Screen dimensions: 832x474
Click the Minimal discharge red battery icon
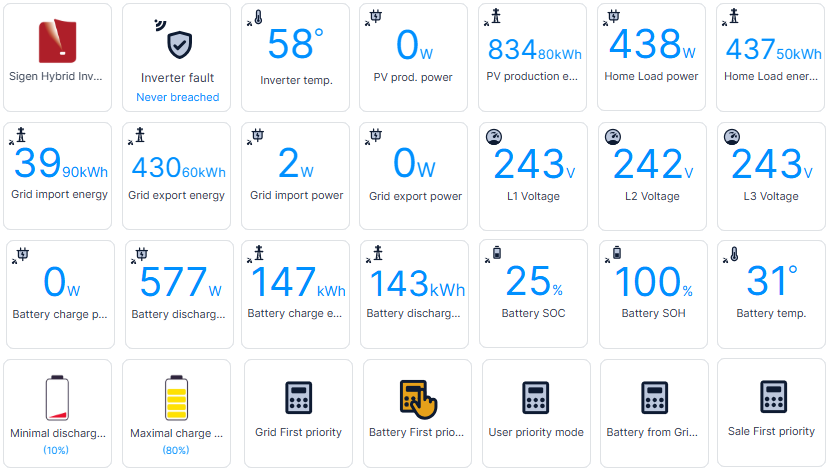point(59,398)
